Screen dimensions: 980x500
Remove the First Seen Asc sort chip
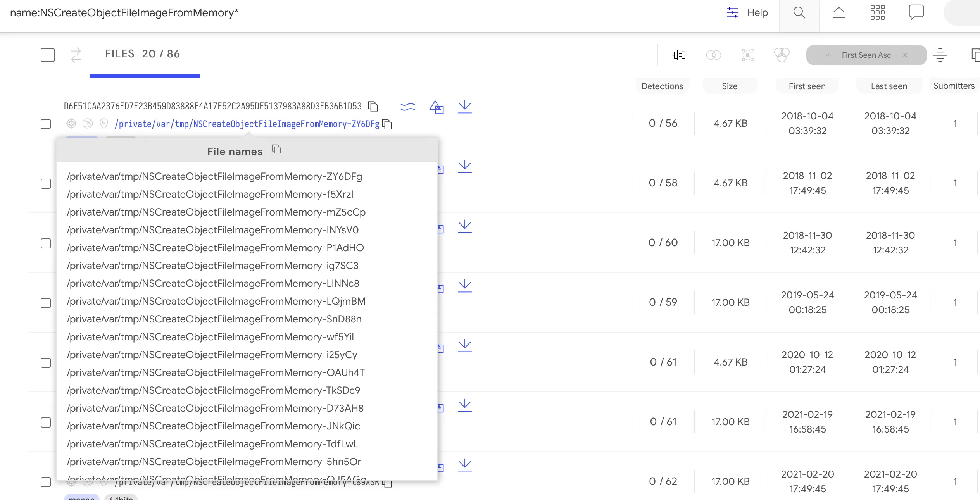tap(905, 55)
